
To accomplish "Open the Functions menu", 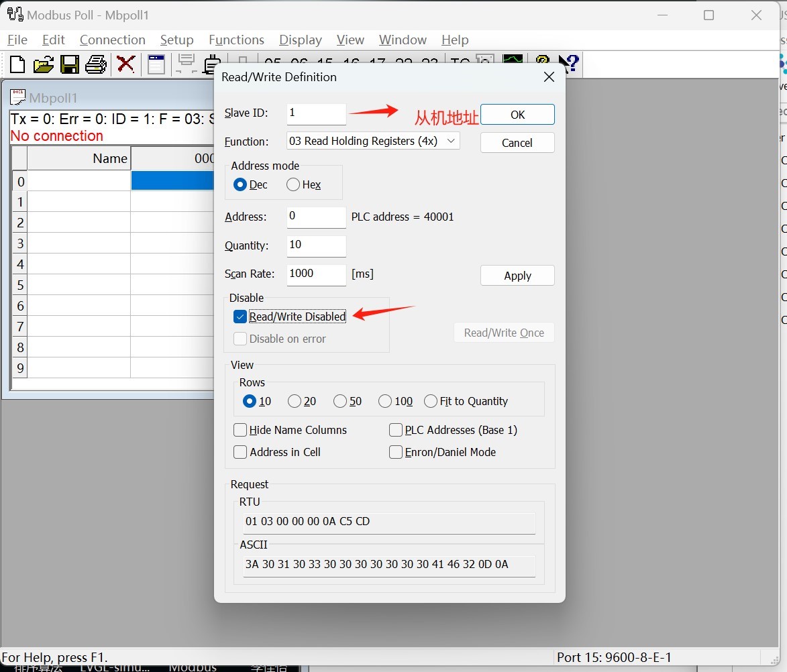I will click(236, 40).
